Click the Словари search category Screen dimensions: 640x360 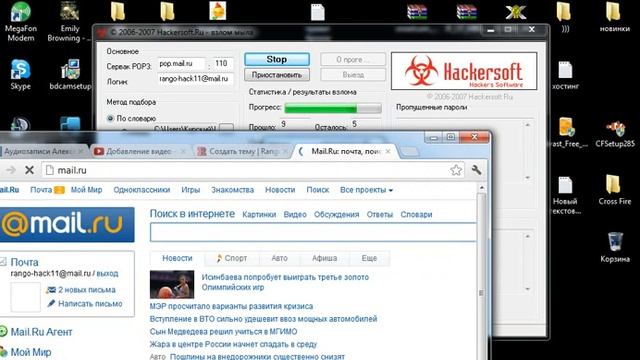coord(416,215)
